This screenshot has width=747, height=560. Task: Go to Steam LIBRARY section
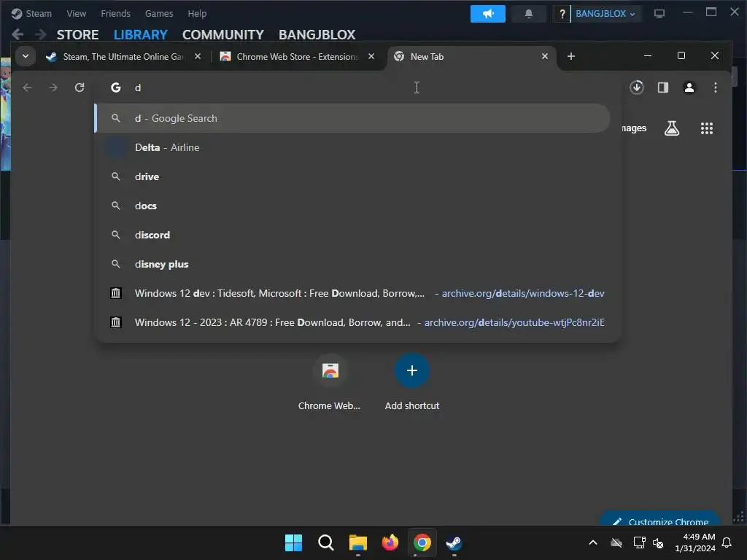(x=141, y=35)
